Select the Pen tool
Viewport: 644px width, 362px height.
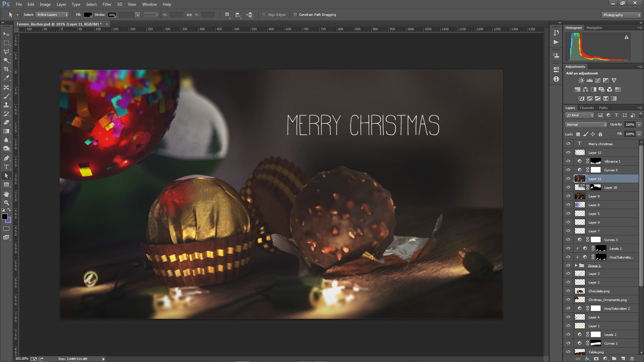tap(6, 158)
